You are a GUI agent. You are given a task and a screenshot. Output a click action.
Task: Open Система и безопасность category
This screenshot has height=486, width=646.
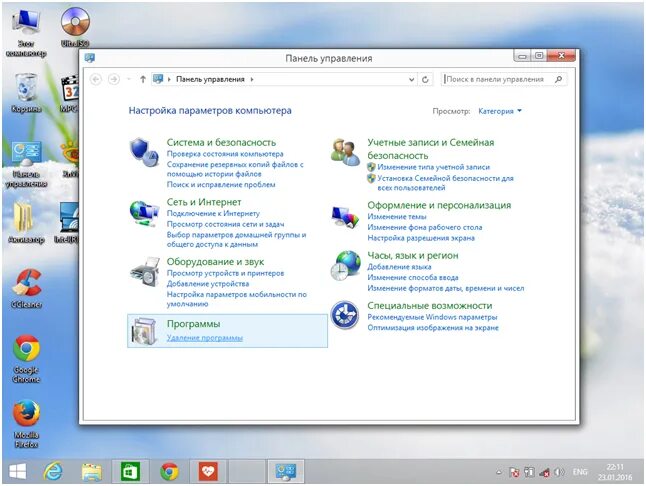(x=221, y=143)
